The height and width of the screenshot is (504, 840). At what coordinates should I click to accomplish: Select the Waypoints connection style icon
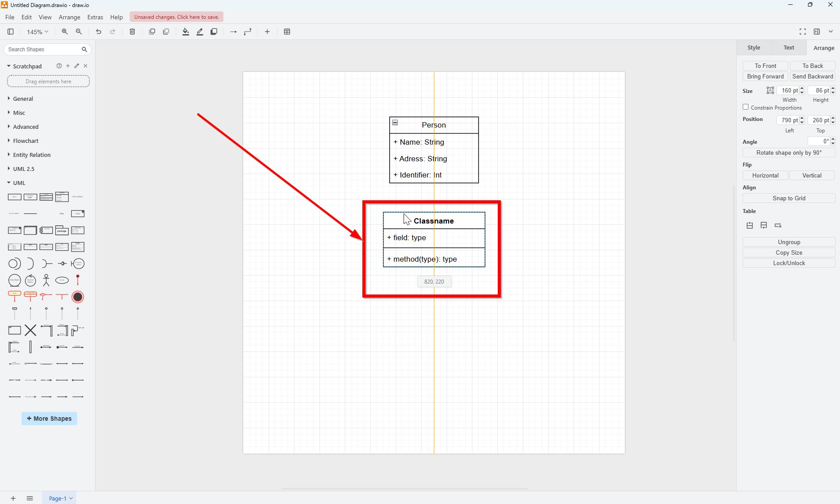(248, 32)
